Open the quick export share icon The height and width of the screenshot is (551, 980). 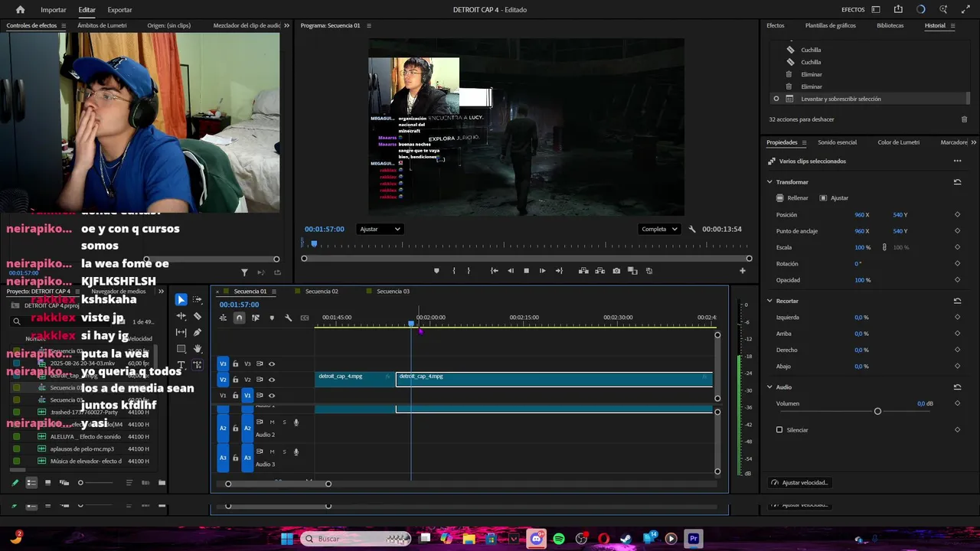click(898, 9)
